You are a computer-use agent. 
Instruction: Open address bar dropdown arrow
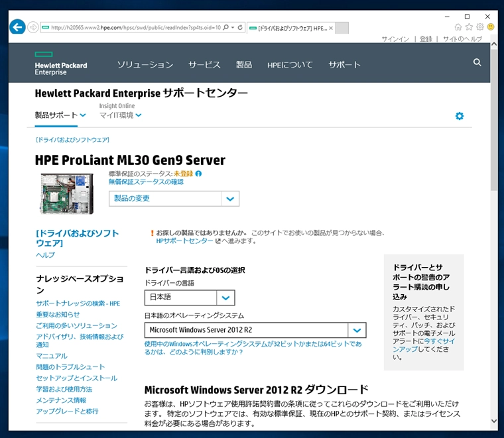233,27
